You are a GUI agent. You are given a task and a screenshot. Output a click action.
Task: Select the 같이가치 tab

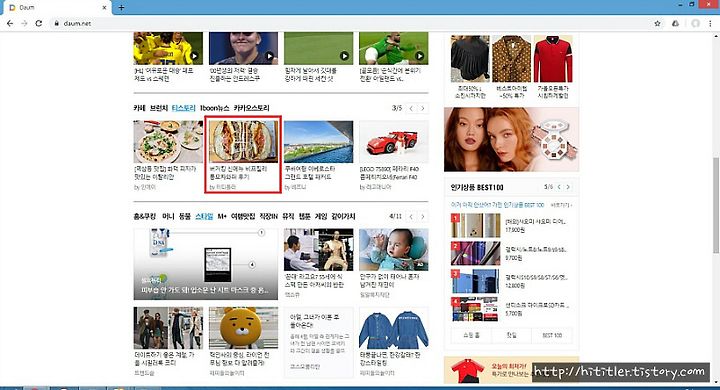click(x=343, y=216)
